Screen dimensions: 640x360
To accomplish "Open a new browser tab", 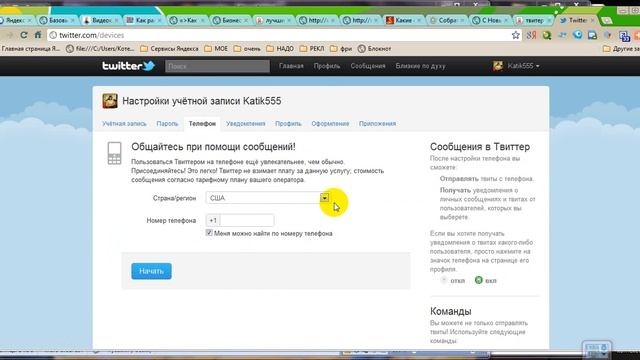I will pyautogui.click(x=607, y=20).
